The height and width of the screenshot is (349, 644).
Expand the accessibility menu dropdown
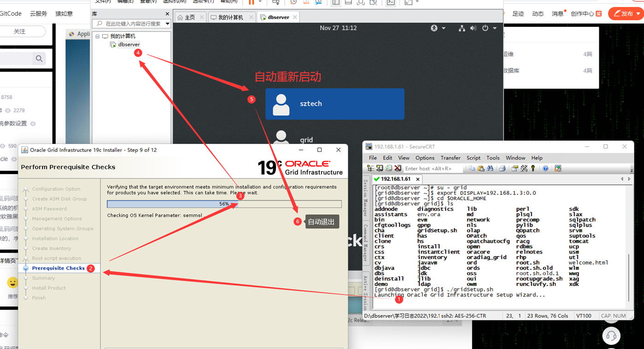444,28
